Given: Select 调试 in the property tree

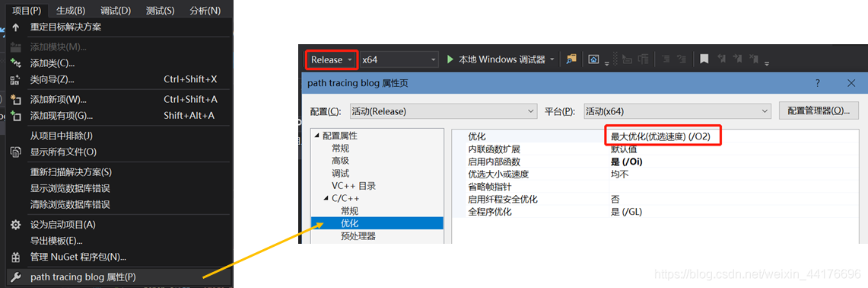Looking at the screenshot, I should [x=341, y=173].
